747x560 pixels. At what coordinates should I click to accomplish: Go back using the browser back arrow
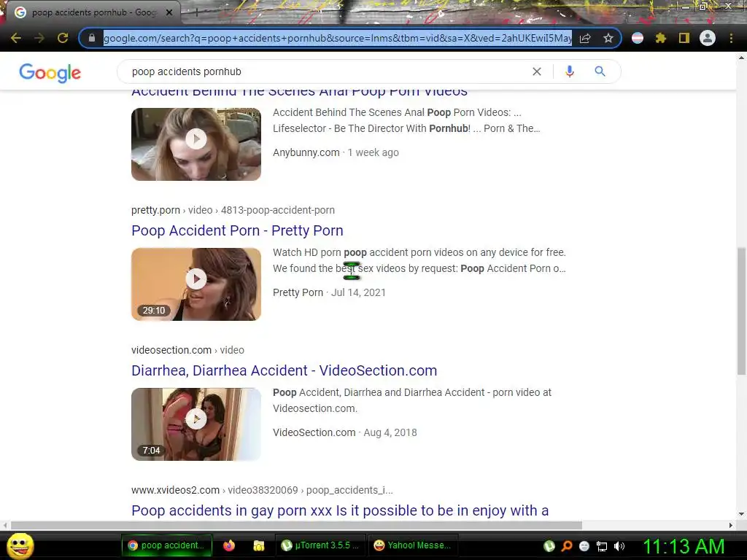(16, 38)
